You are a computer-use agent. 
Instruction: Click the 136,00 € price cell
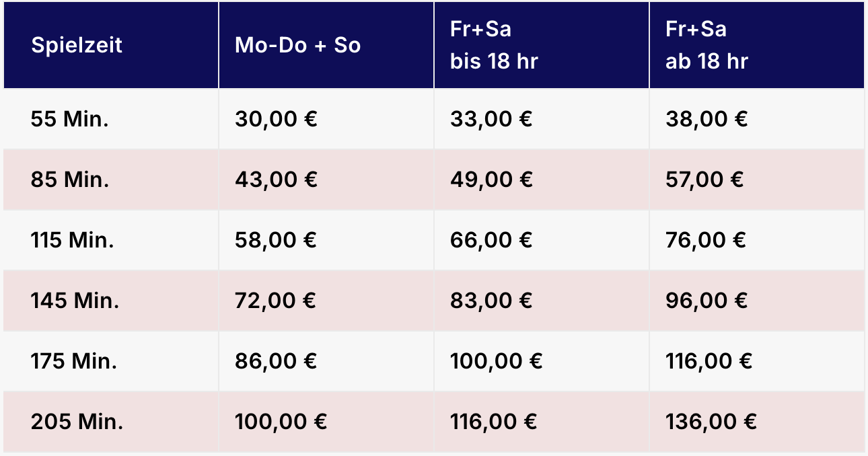pyautogui.click(x=711, y=422)
